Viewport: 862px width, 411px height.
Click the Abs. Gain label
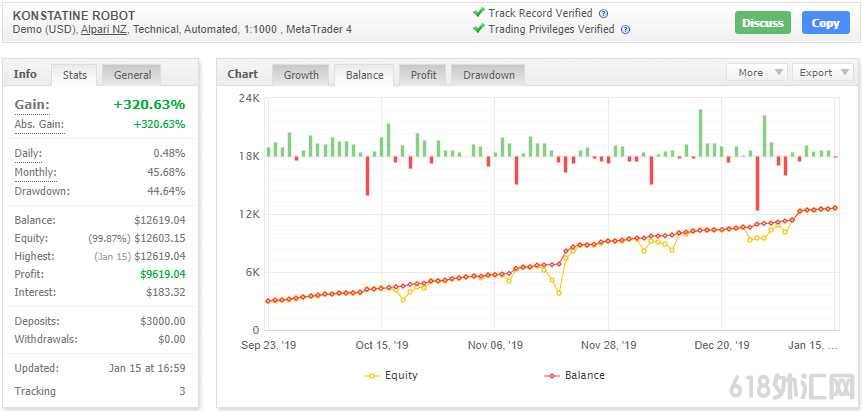tap(38, 124)
